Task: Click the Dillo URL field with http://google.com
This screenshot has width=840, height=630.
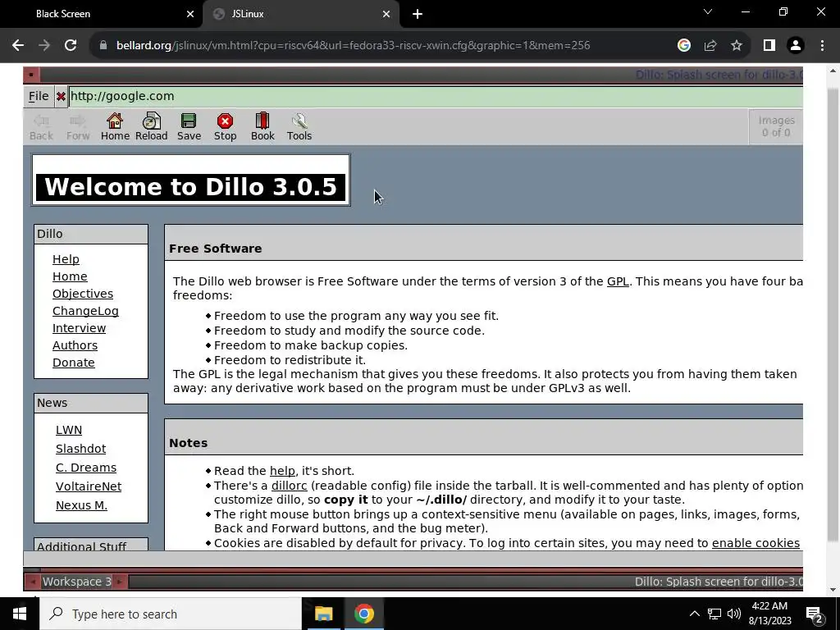Action: click(x=436, y=97)
